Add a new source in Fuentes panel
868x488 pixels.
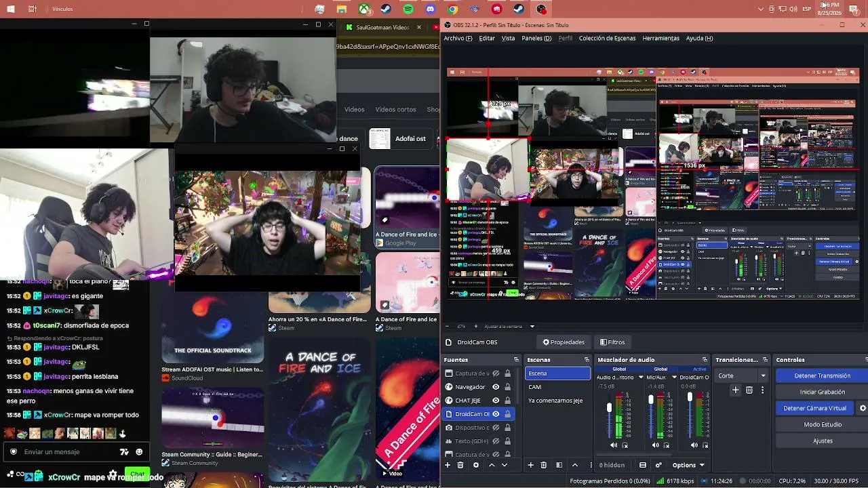(448, 465)
